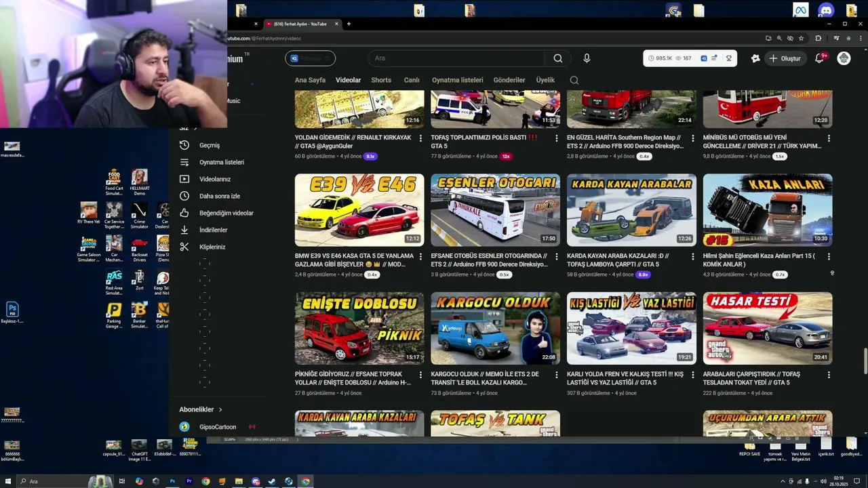The width and height of the screenshot is (868, 488).
Task: Open the HASAR TESTİ video thumbnail
Action: pos(768,329)
